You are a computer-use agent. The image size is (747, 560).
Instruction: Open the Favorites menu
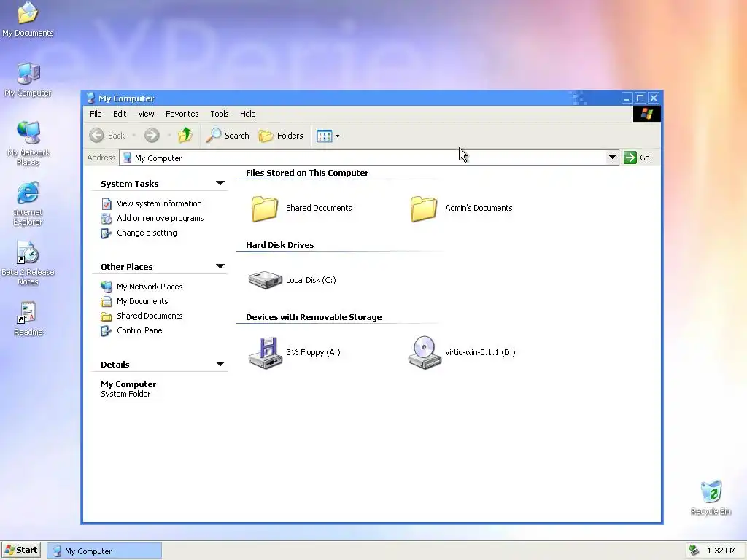pos(182,114)
